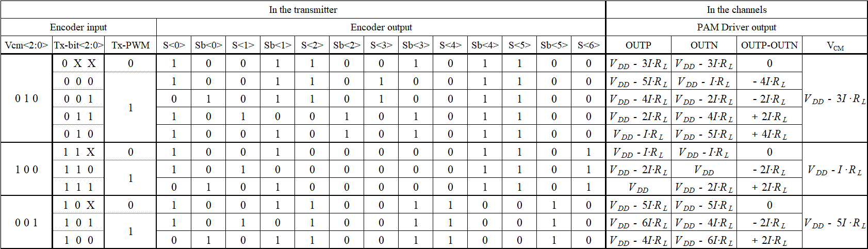The width and height of the screenshot is (868, 249).
Task: Select the S<6> column header
Action: coord(588,45)
